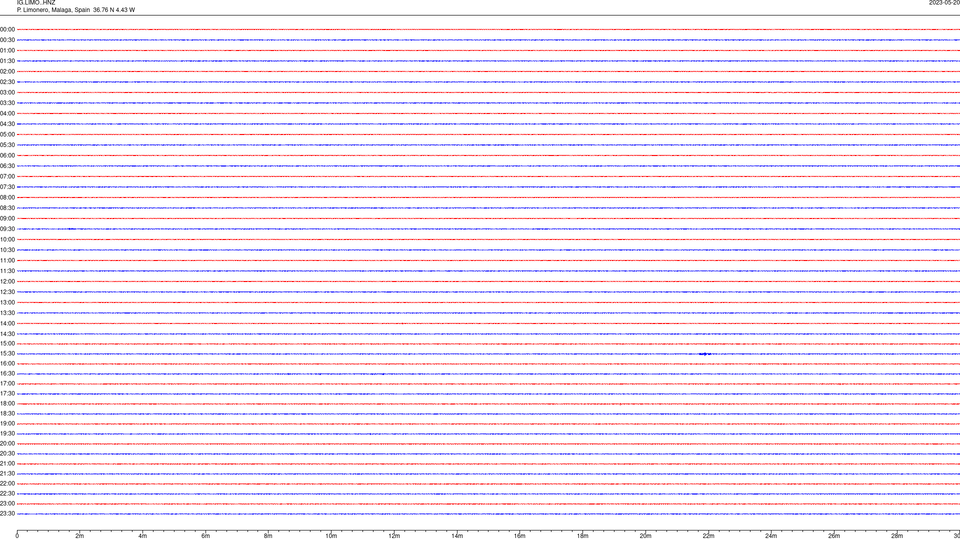This screenshot has height=540, width=960.
Task: Select the 22:30 trace time label
Action: pos(7,494)
